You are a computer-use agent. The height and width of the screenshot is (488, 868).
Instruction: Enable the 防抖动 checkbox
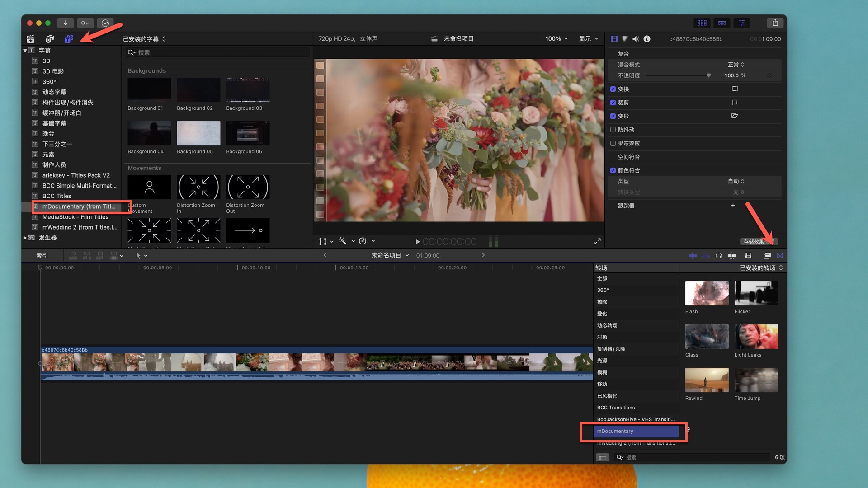[x=613, y=130]
